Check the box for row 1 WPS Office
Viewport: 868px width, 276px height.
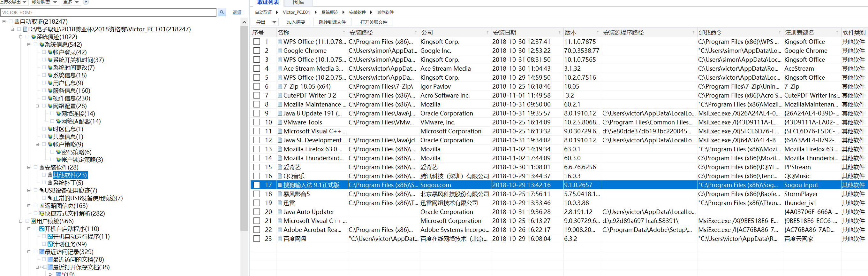click(257, 42)
